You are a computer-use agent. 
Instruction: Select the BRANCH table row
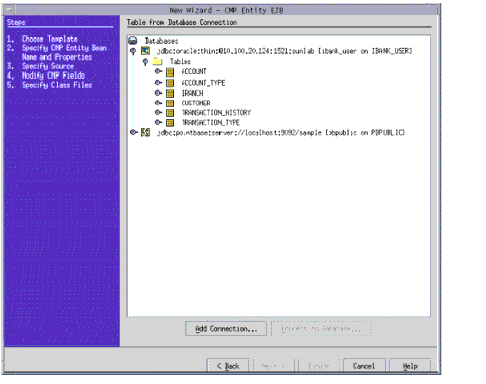pyautogui.click(x=192, y=93)
